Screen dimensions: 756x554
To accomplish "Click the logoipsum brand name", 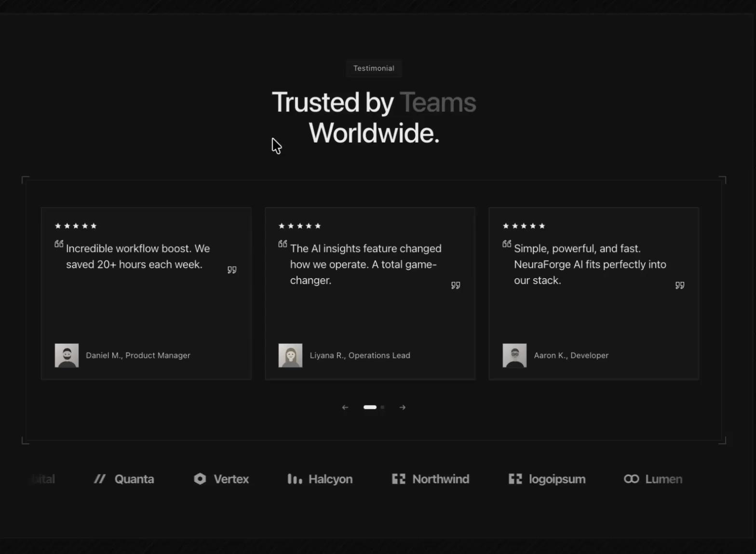I will (557, 479).
